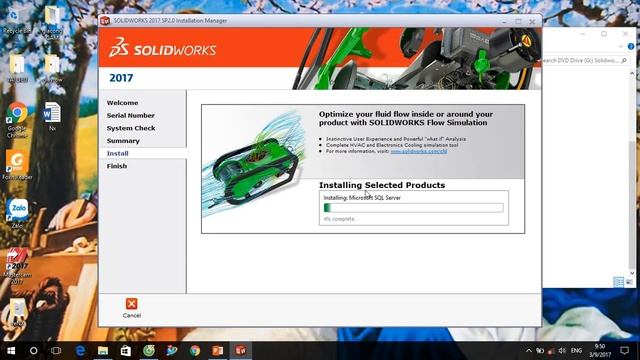Open the Recycle Bin desktop icon
640x360 pixels.
click(16, 20)
